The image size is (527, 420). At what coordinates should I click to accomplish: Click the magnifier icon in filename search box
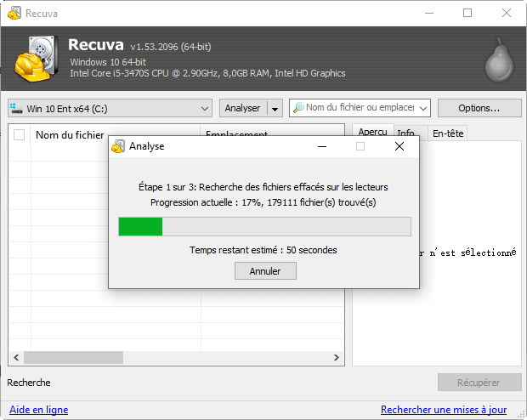(298, 108)
